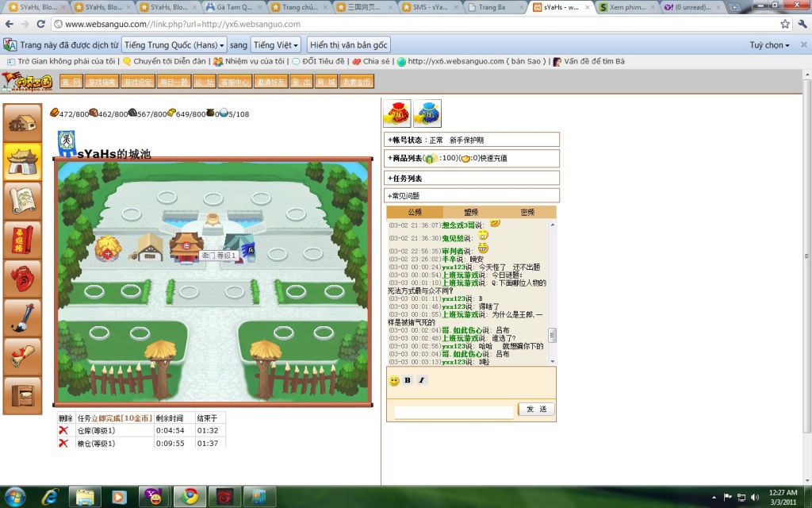Open the Chuyển tới Diễn đàn bookmark
Image resolution: width=812 pixels, height=508 pixels.
pyautogui.click(x=164, y=61)
